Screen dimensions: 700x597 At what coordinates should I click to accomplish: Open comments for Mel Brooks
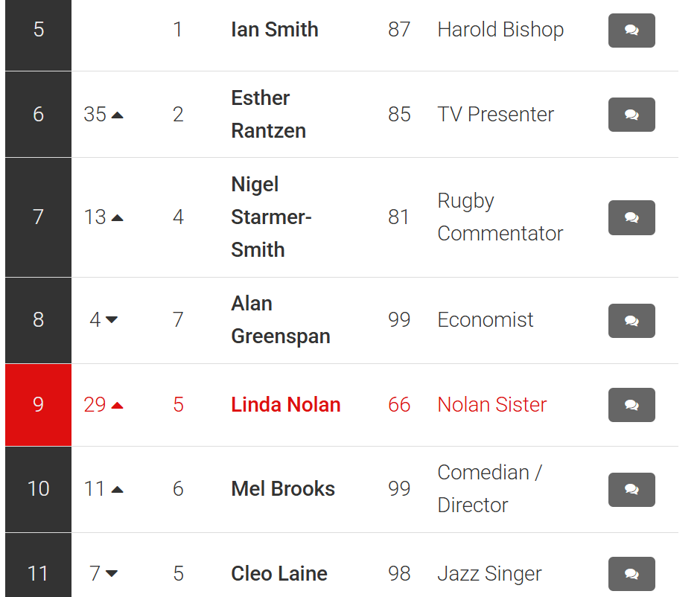point(631,489)
